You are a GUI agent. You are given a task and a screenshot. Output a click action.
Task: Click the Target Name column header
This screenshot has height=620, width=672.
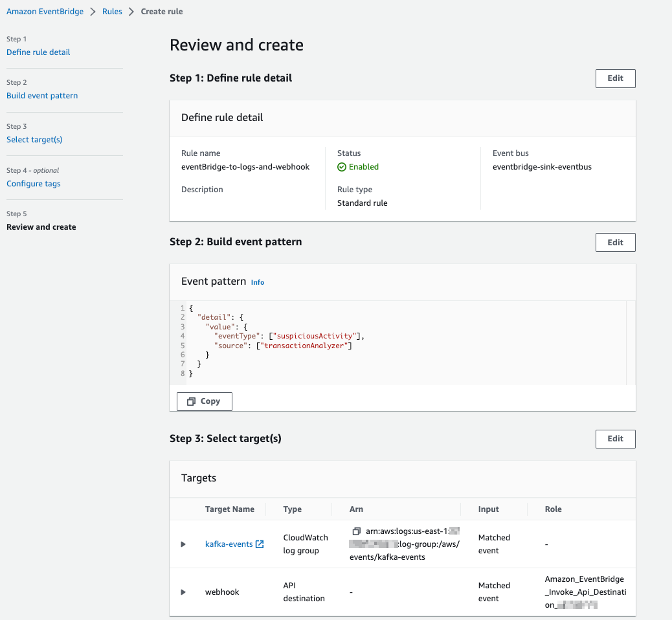tap(230, 509)
